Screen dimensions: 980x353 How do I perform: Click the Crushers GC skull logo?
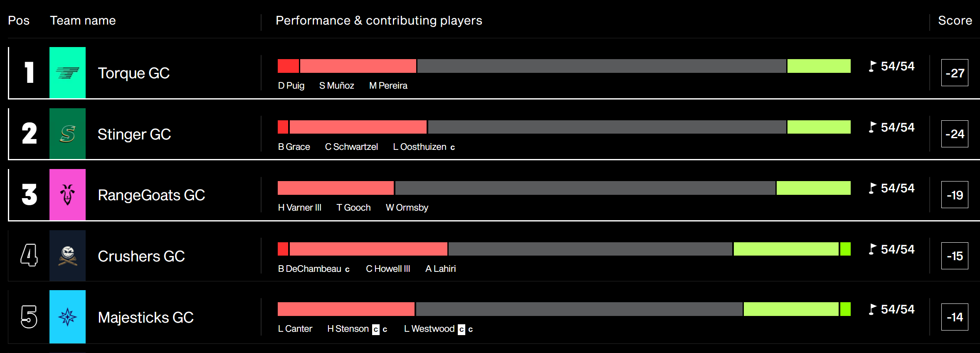[67, 256]
